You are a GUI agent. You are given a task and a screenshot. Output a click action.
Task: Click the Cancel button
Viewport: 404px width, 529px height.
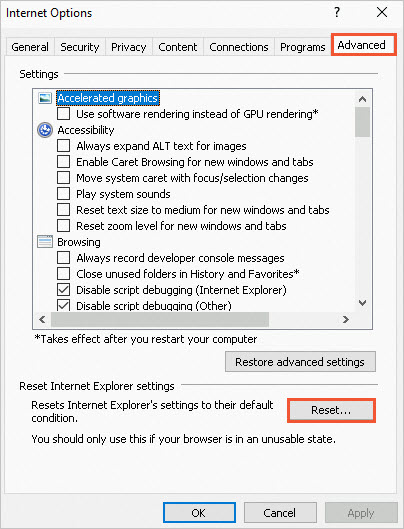coord(280,513)
